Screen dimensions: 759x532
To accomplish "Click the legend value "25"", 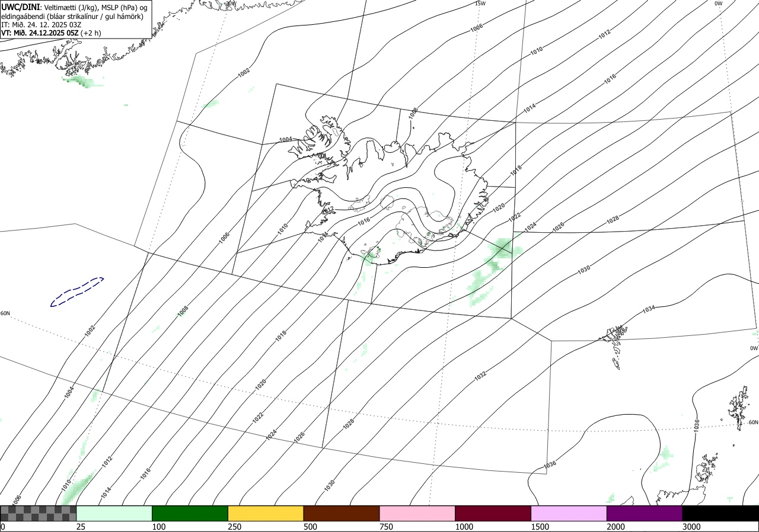I will pos(81,527).
